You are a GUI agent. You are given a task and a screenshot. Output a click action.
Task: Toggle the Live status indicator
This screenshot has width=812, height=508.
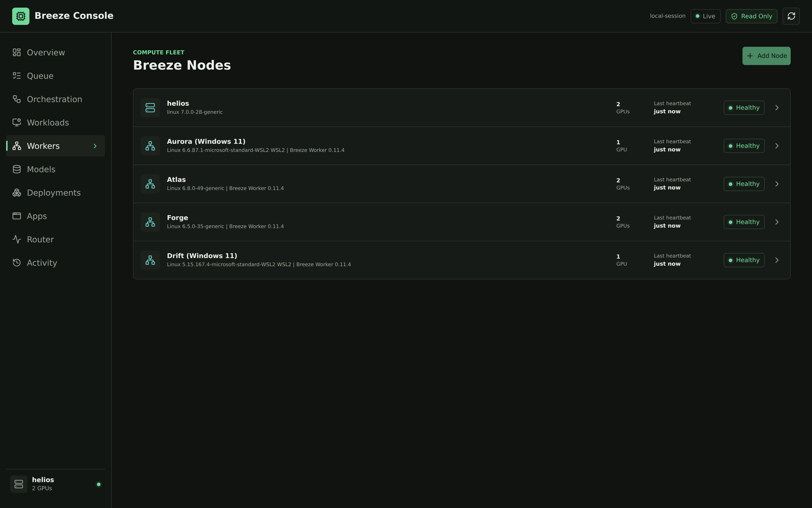coord(705,16)
